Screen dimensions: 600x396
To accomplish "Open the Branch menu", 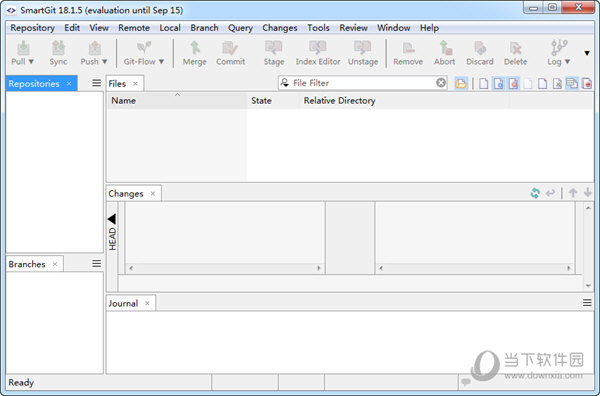I will pos(204,28).
